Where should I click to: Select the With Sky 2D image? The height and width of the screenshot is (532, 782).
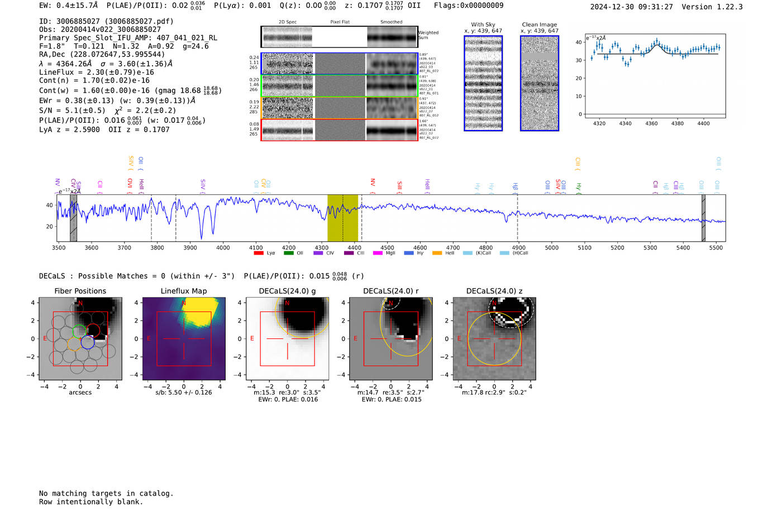coord(483,83)
